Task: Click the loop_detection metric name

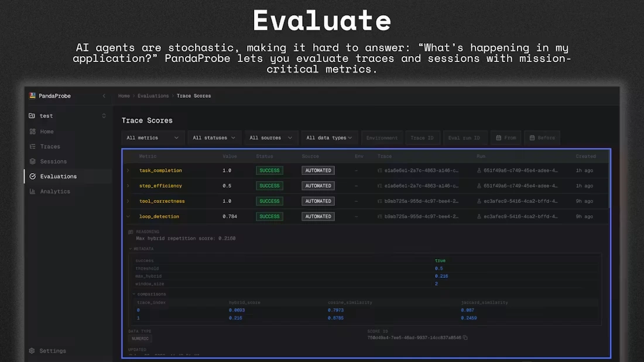Action: pos(159,216)
